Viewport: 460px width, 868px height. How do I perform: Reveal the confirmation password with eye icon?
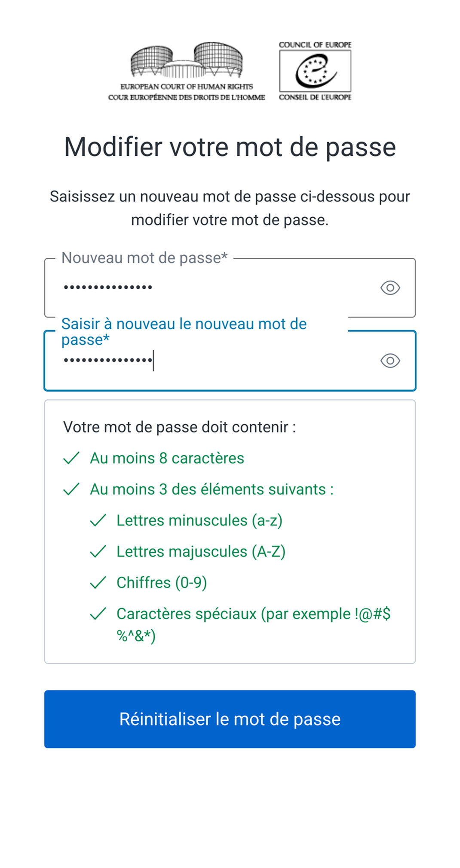390,361
